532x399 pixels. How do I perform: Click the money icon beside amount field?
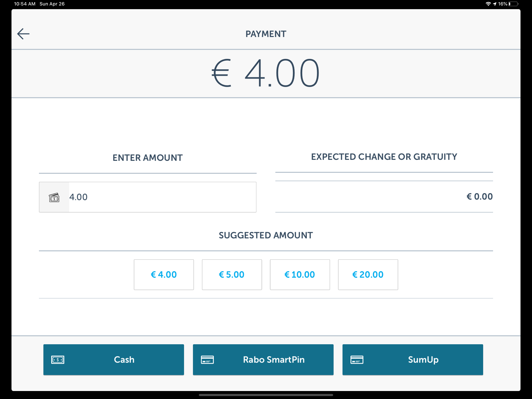[x=54, y=197]
